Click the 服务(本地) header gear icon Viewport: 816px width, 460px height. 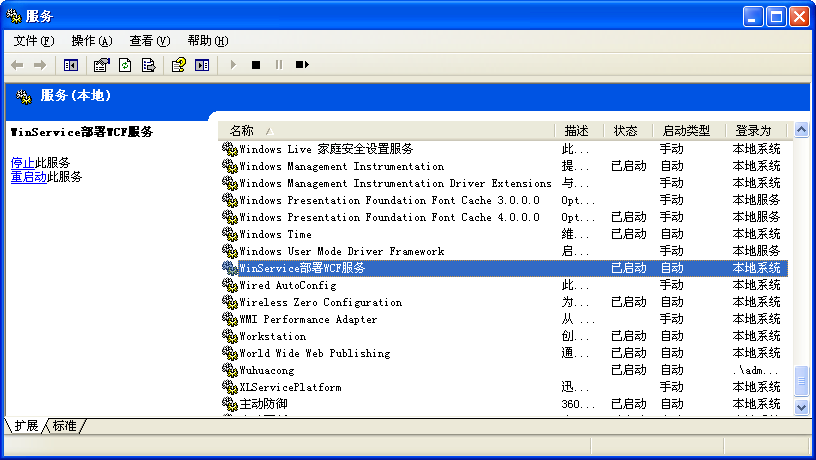23,97
